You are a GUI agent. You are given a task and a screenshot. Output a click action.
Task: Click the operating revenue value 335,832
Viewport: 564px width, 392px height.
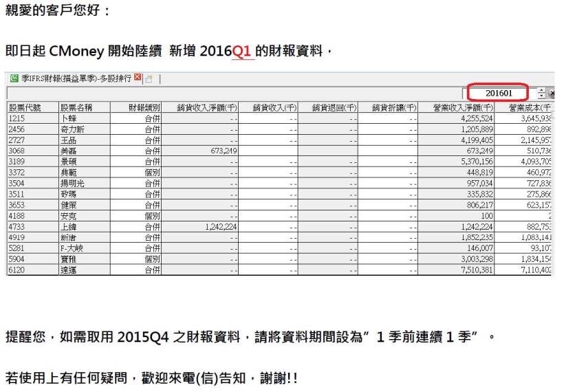tap(480, 194)
